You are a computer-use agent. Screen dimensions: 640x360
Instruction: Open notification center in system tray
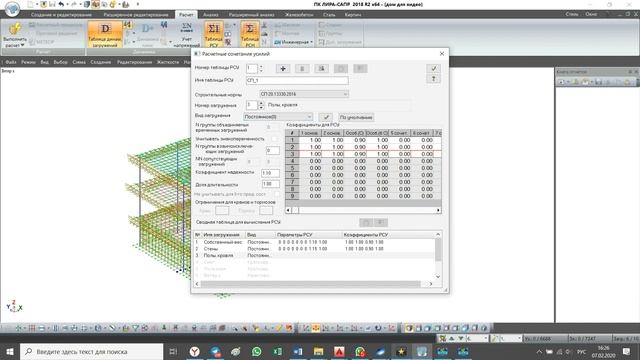pyautogui.click(x=627, y=351)
